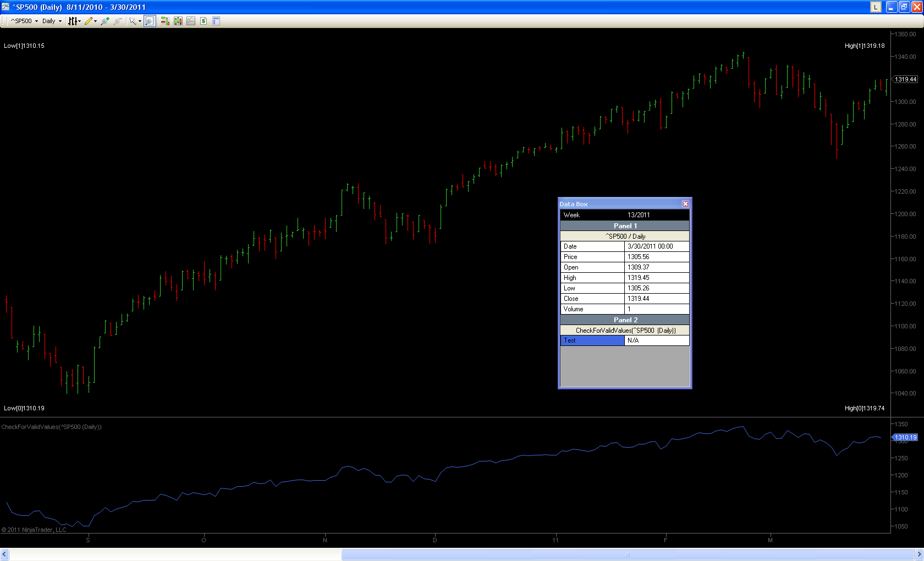
Task: Click the D month label on time axis
Action: (435, 540)
